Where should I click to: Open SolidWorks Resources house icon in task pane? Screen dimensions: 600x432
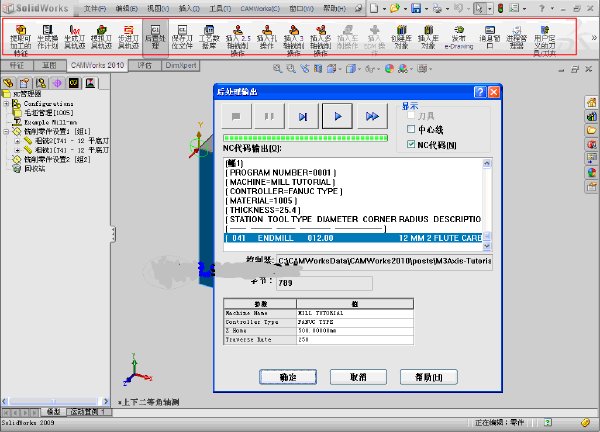592,102
